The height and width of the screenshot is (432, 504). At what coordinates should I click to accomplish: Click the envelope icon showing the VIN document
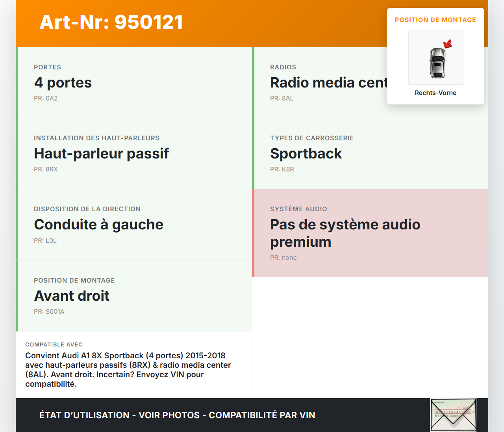pos(453,415)
